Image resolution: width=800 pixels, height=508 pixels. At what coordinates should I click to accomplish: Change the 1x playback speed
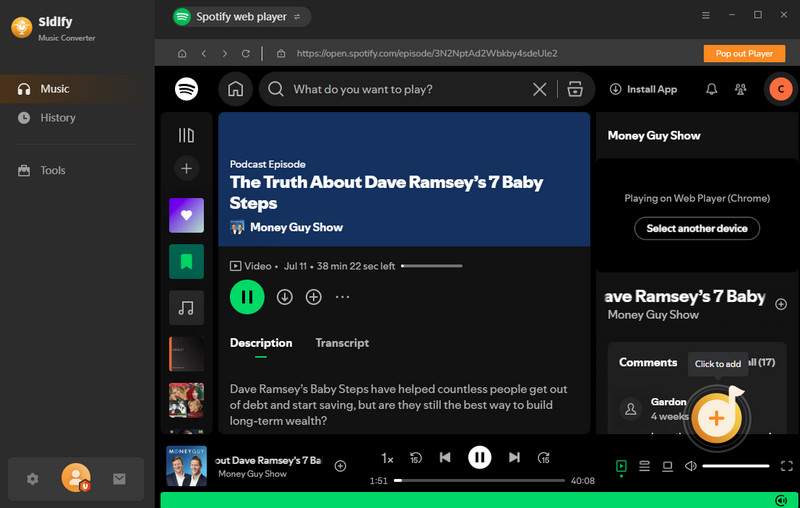(387, 459)
